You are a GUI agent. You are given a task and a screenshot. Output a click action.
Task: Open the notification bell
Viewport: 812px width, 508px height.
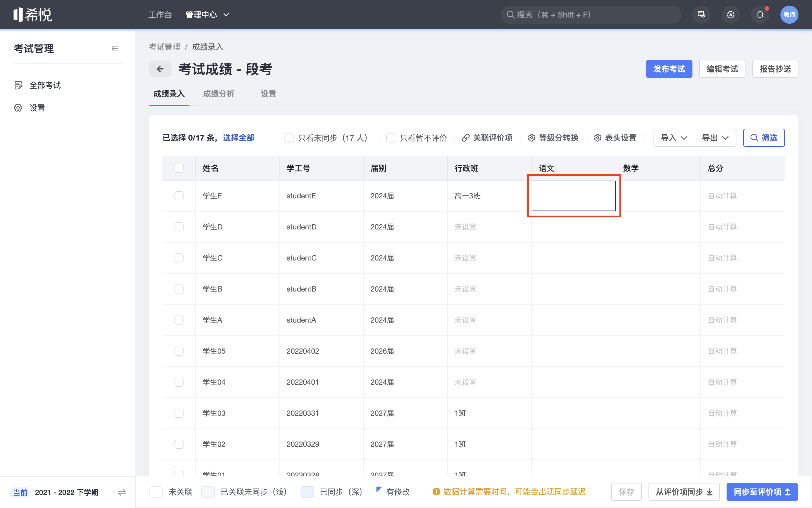click(x=760, y=15)
